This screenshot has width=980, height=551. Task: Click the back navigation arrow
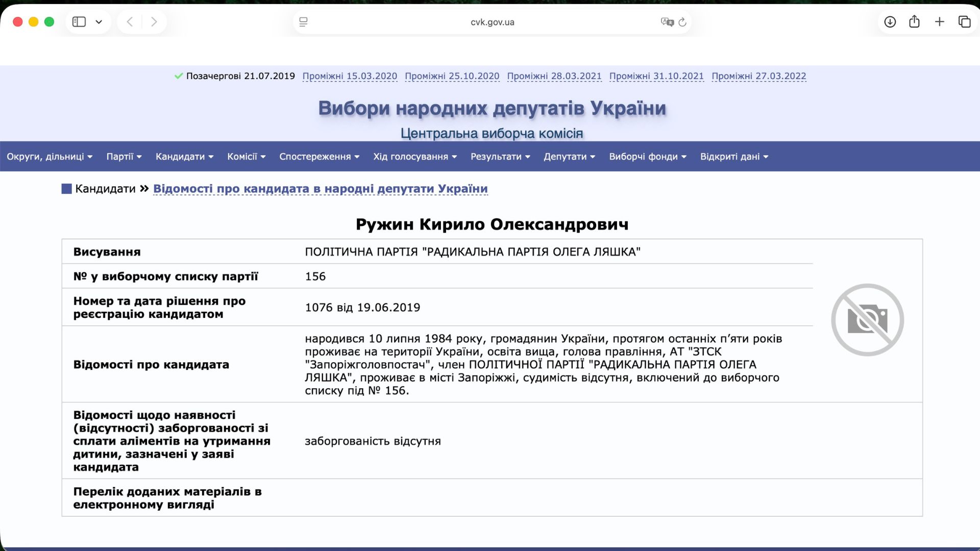point(129,22)
